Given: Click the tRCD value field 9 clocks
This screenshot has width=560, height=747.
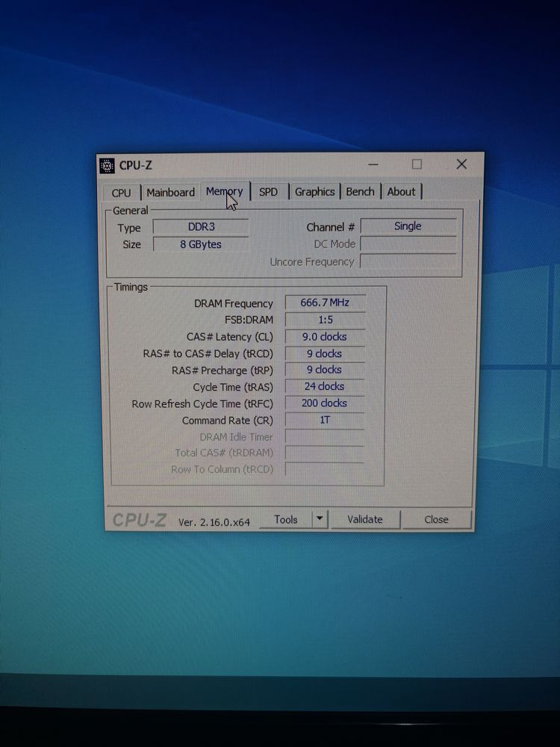Looking at the screenshot, I should (325, 354).
